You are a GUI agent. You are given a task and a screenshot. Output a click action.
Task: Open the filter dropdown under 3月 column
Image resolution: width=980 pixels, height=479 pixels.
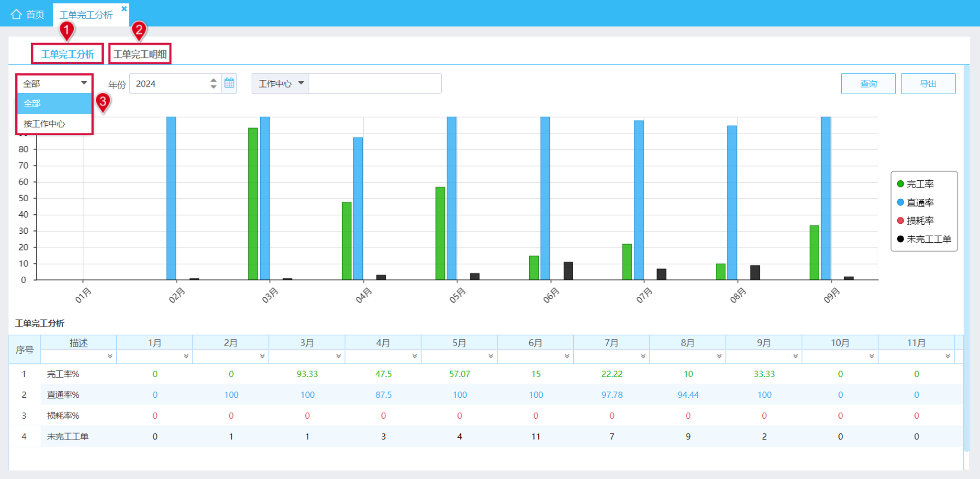point(338,356)
